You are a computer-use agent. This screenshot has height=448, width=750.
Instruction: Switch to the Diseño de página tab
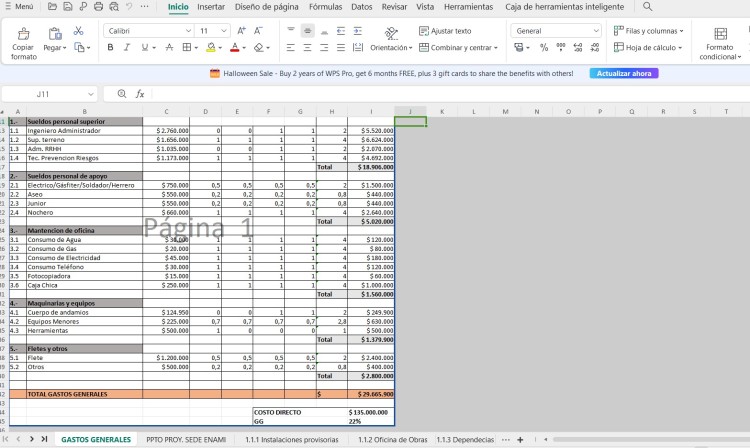coord(266,7)
